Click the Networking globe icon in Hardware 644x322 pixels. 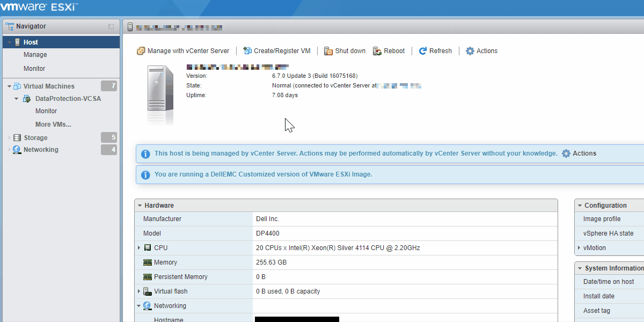coord(148,306)
